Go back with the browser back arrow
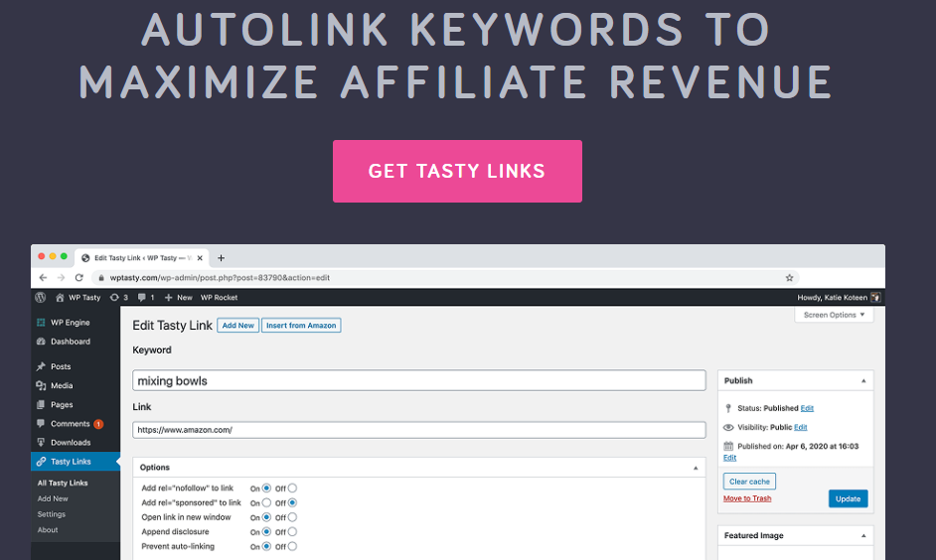 (x=43, y=278)
